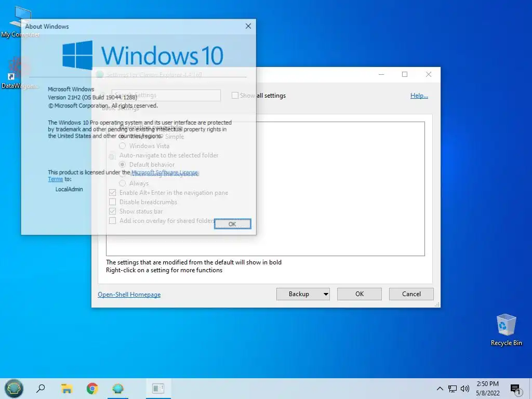Open the network status tray icon
The height and width of the screenshot is (399, 532).
point(453,389)
